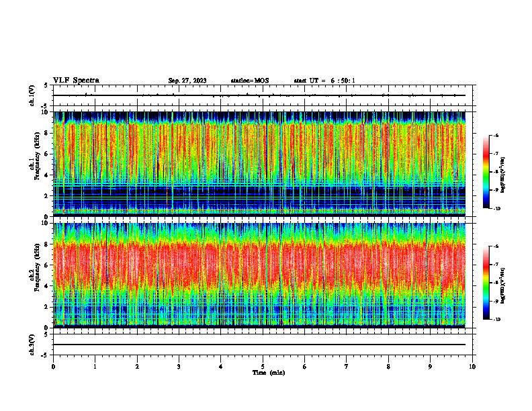Click the 'station=MOS' header label
The width and height of the screenshot is (532, 411).
(250, 81)
